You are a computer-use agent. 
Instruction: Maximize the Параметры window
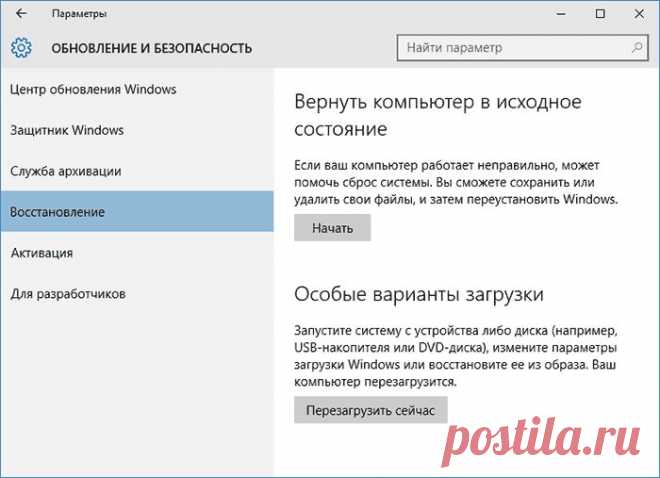[x=600, y=14]
